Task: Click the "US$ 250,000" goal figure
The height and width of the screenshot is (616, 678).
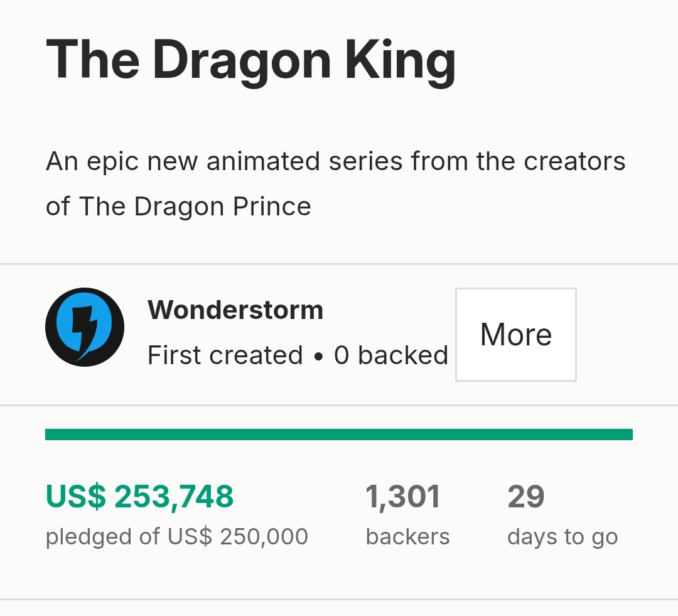Action: (x=238, y=537)
